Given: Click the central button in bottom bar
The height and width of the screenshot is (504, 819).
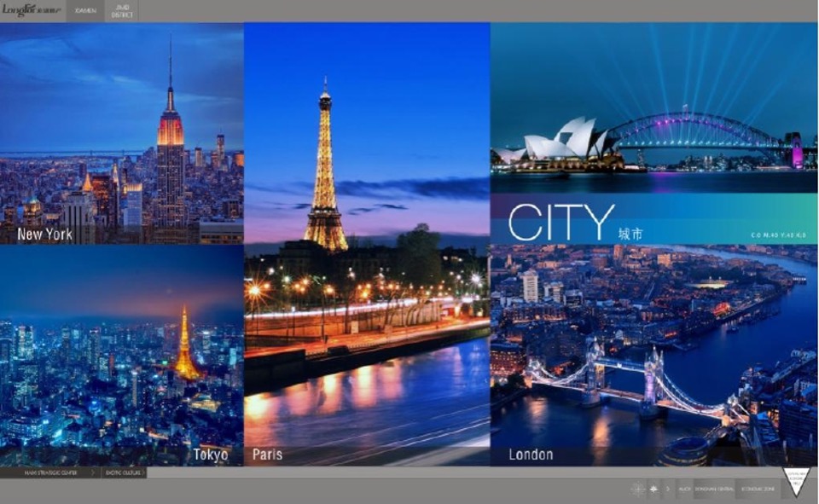Looking at the screenshot, I should pos(712,489).
